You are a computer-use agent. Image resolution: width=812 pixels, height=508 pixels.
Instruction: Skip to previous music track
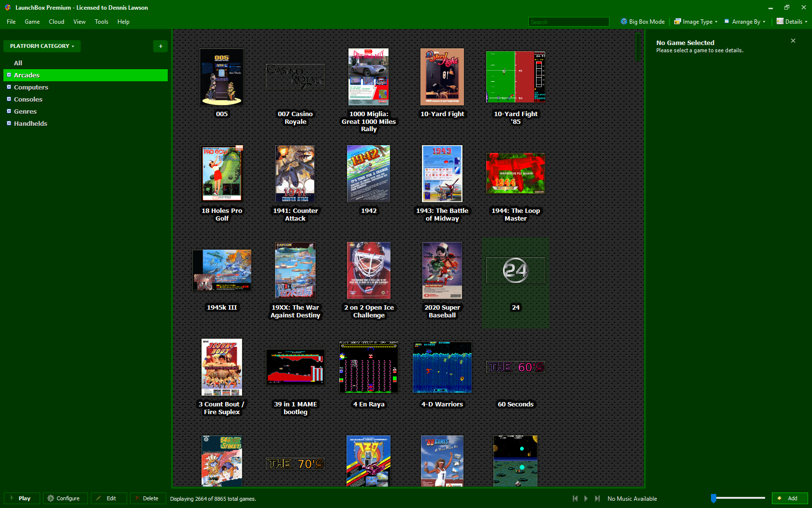click(575, 498)
